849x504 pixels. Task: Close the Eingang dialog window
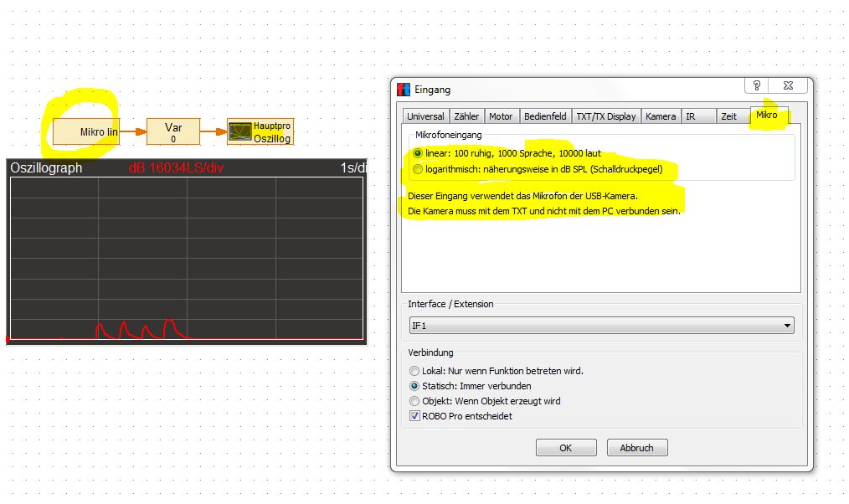[788, 85]
